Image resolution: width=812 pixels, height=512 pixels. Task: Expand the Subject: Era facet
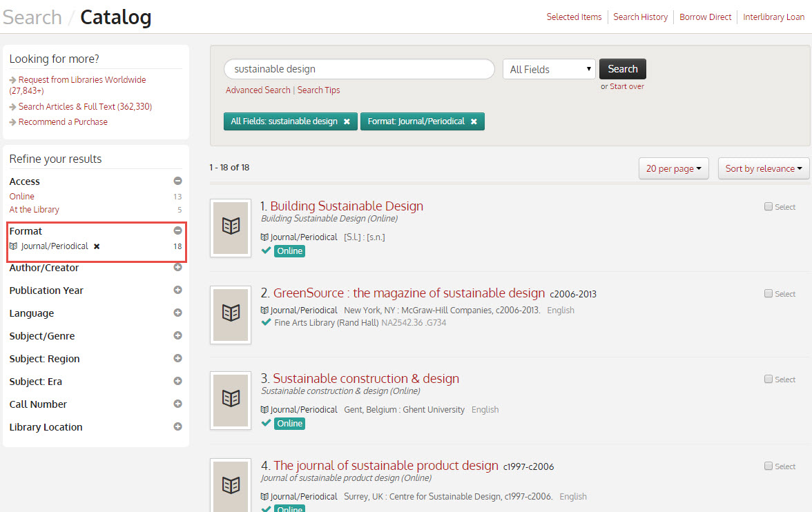(177, 381)
